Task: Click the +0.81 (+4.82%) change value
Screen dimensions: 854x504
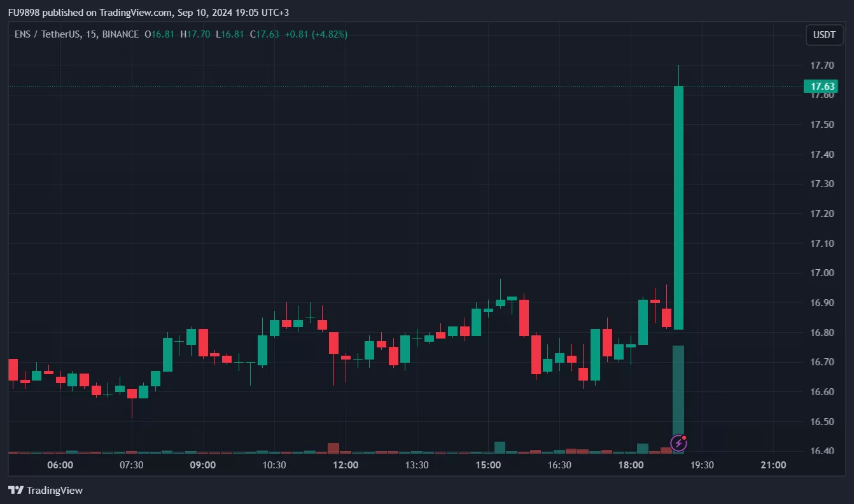Action: click(316, 34)
